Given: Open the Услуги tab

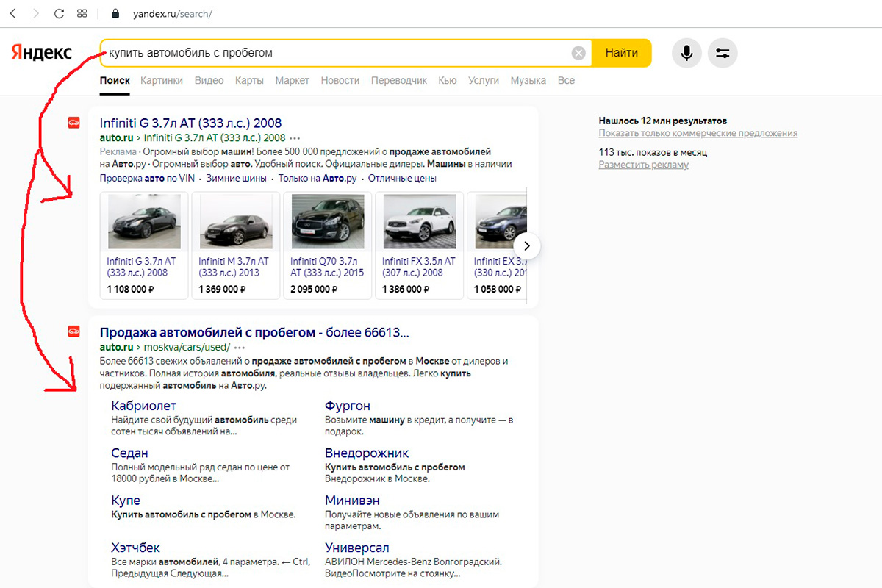Looking at the screenshot, I should (x=484, y=80).
